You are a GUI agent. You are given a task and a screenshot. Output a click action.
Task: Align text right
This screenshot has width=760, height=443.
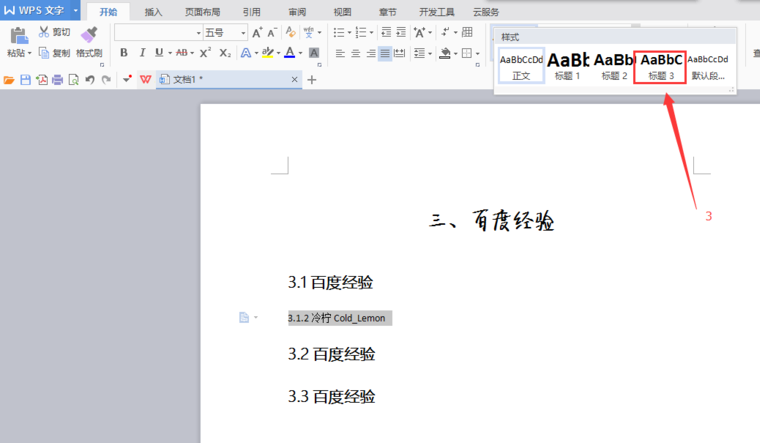(x=371, y=53)
